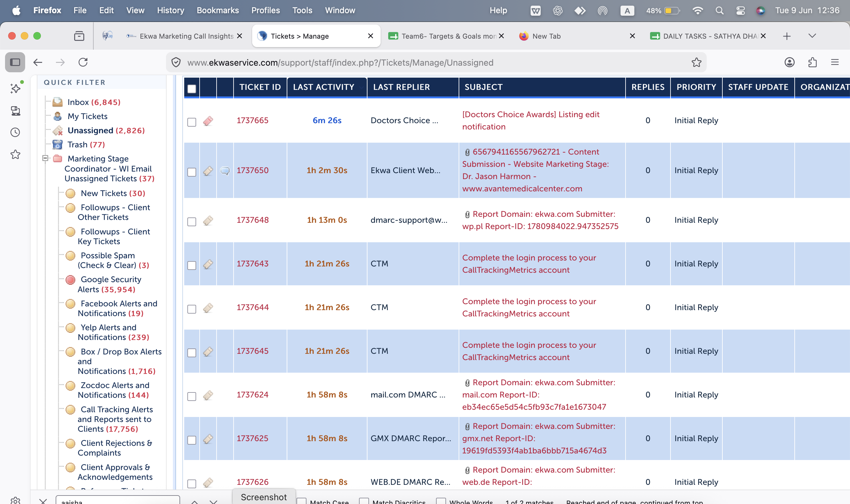The width and height of the screenshot is (850, 504).
Task: Open Inbox filter with 6,845 tickets
Action: [x=94, y=102]
